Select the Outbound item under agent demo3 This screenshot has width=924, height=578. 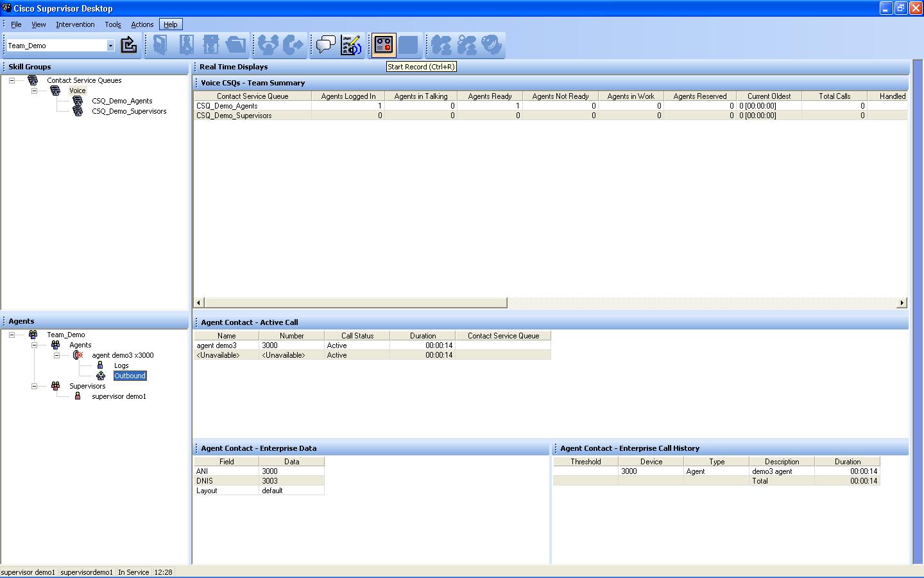pyautogui.click(x=130, y=376)
